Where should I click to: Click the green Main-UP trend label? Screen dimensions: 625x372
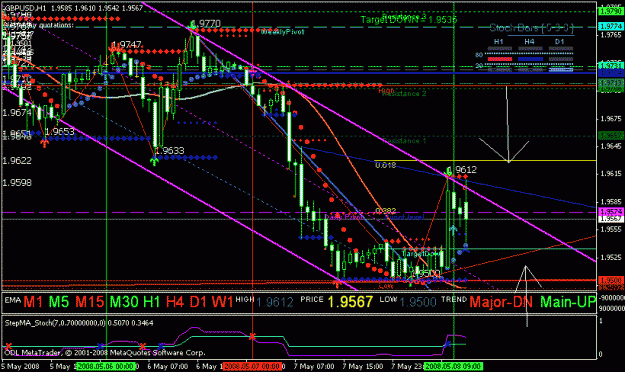click(568, 302)
